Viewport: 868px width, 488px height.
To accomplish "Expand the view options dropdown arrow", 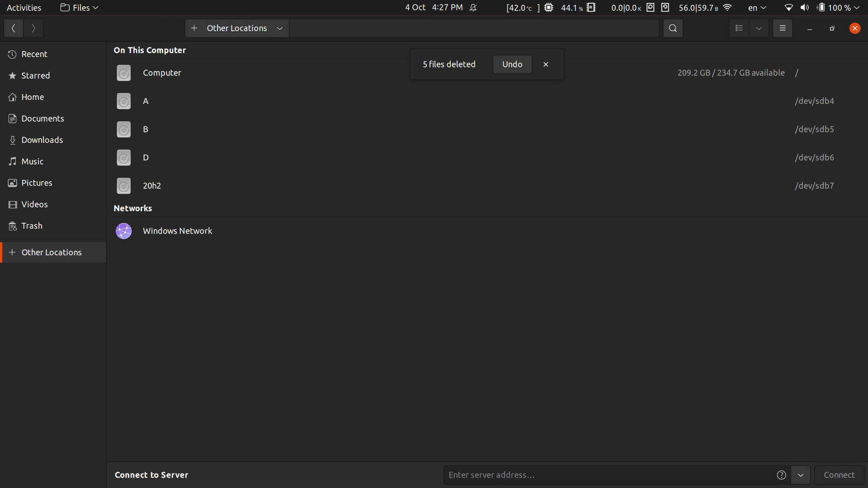I will 759,28.
